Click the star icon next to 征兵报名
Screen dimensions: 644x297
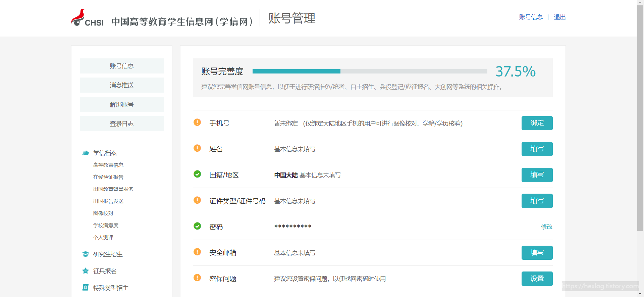pyautogui.click(x=86, y=271)
